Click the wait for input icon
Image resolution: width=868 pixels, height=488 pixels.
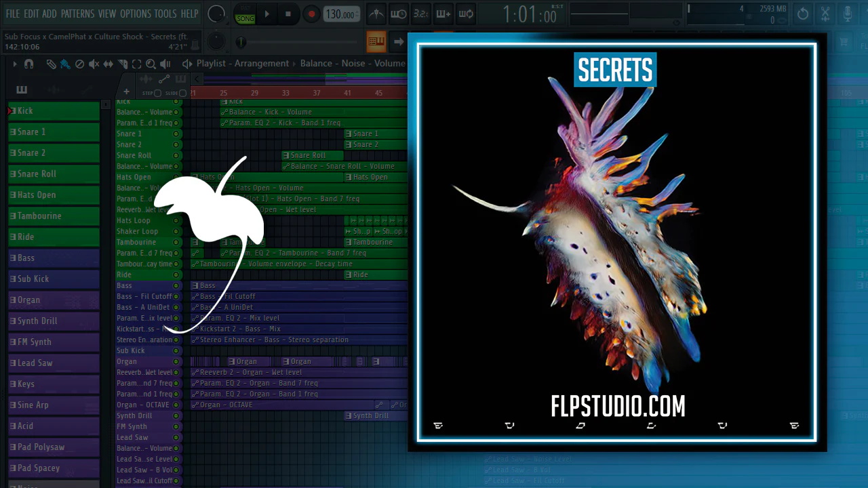coord(399,14)
